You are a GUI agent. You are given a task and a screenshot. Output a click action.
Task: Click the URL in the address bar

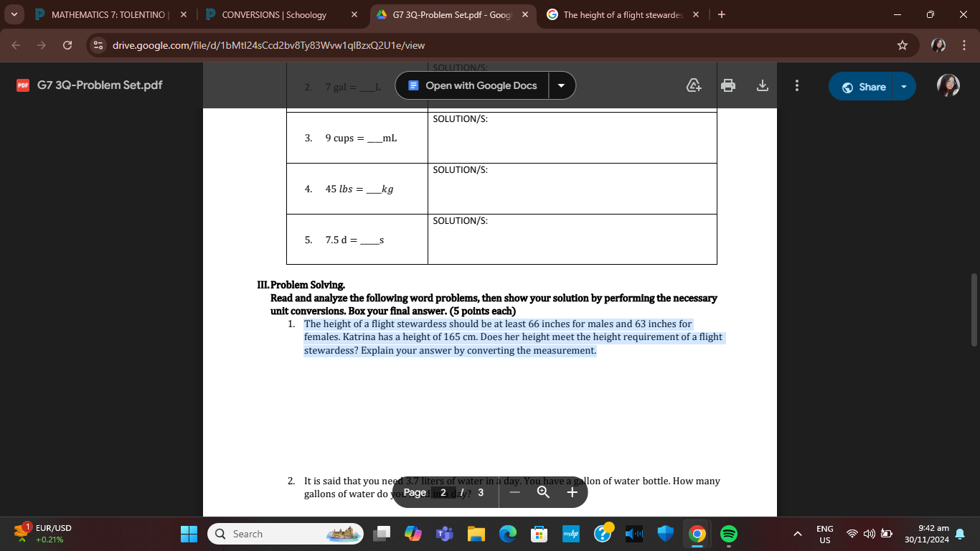pos(268,45)
